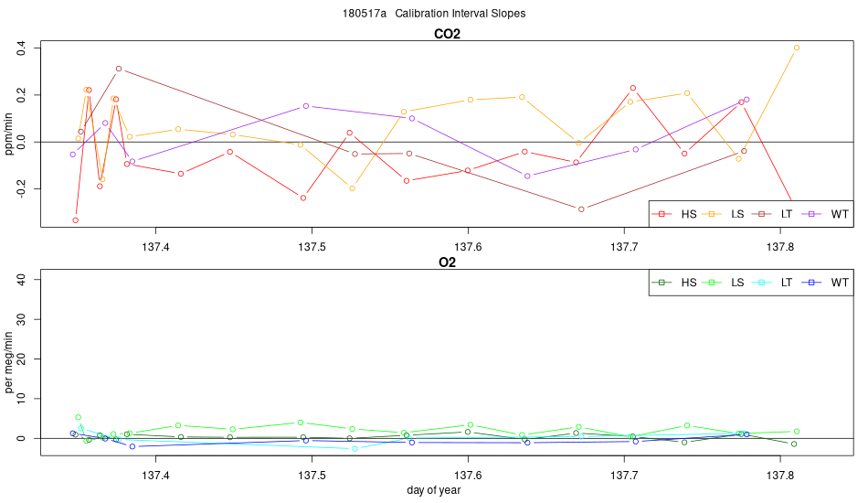Select the LT label in the O2 legend
This screenshot has width=868, height=503.
[x=786, y=283]
